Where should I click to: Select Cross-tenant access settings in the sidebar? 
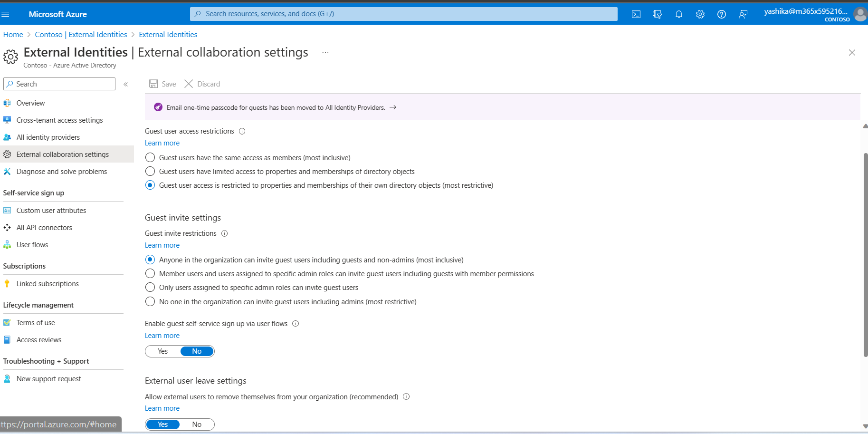tap(59, 120)
